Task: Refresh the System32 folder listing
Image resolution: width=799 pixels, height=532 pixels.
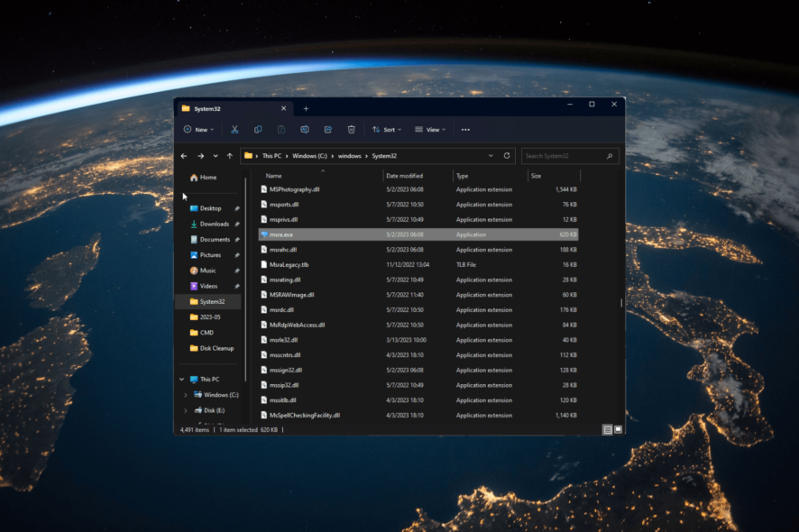Action: click(x=507, y=156)
